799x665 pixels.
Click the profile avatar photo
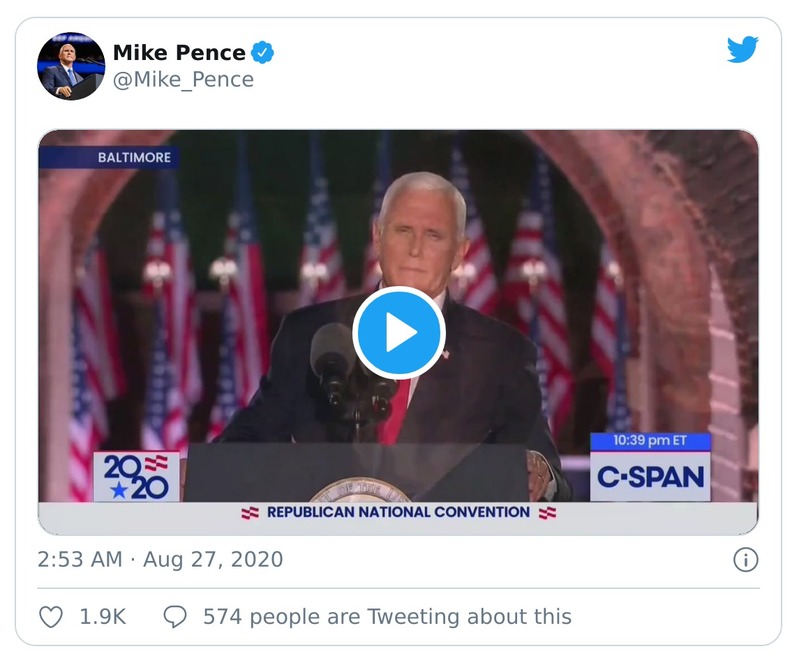click(71, 65)
